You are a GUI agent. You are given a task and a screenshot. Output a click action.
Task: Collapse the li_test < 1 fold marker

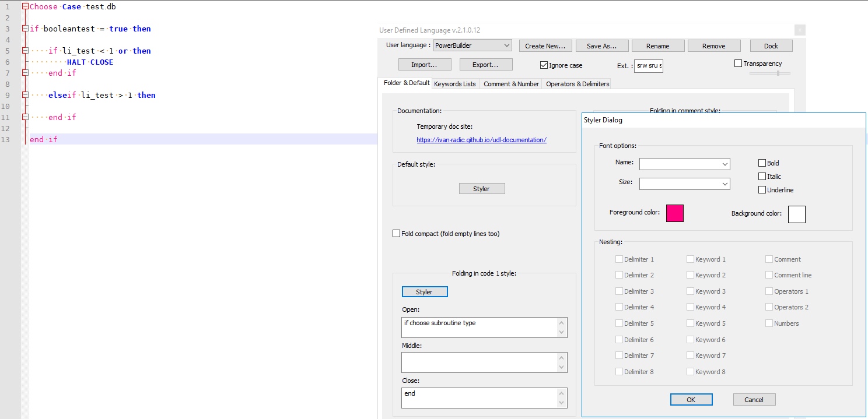[x=26, y=51]
